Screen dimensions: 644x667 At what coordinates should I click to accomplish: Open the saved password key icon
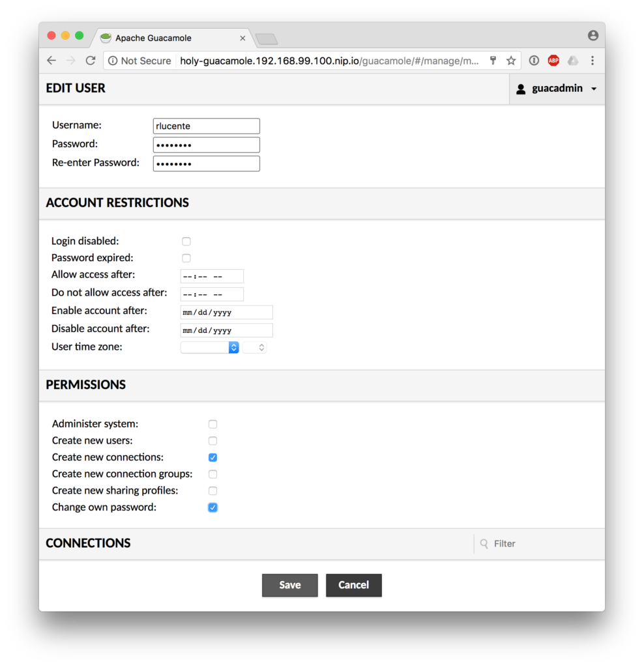pyautogui.click(x=493, y=61)
